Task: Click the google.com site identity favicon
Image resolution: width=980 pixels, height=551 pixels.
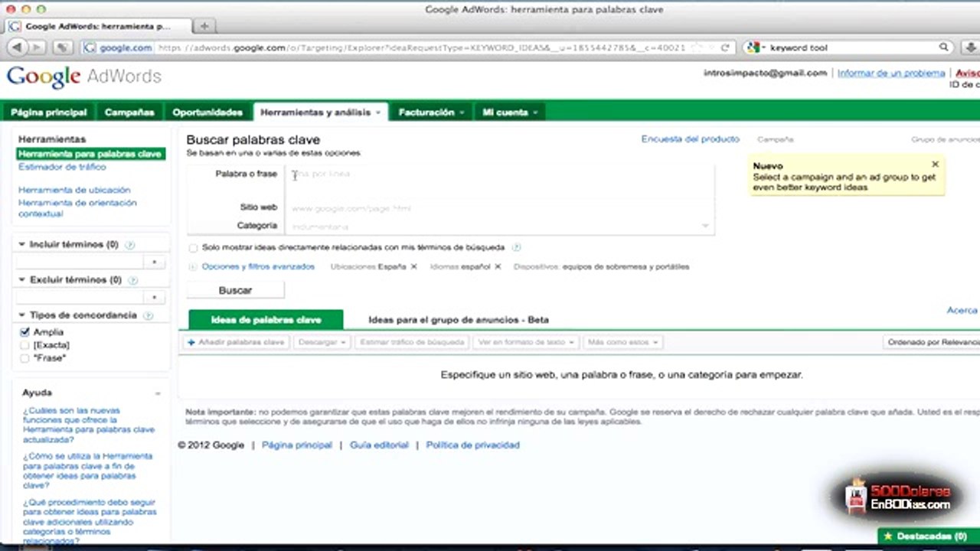Action: [x=90, y=47]
